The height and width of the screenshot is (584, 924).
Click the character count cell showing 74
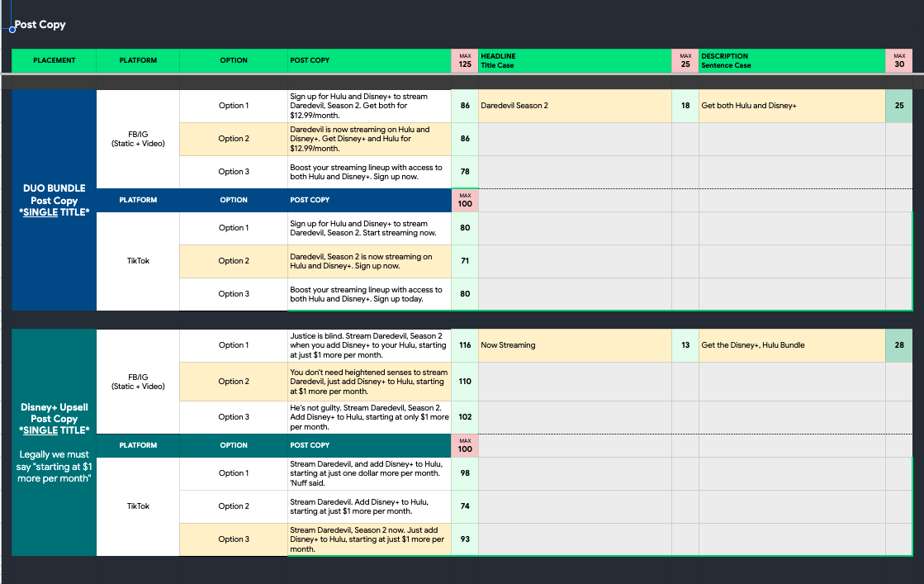pos(465,506)
